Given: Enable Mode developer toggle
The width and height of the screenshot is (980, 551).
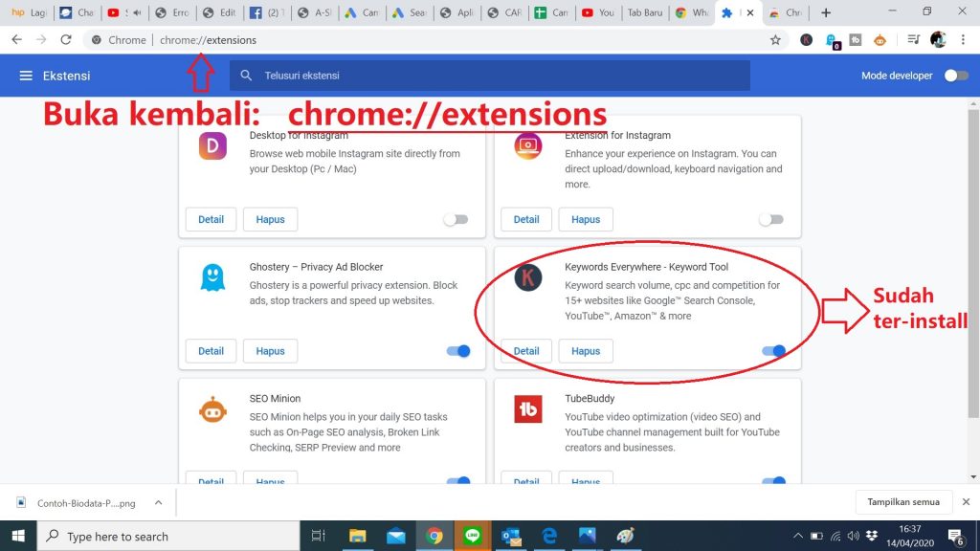Looking at the screenshot, I should click(955, 76).
